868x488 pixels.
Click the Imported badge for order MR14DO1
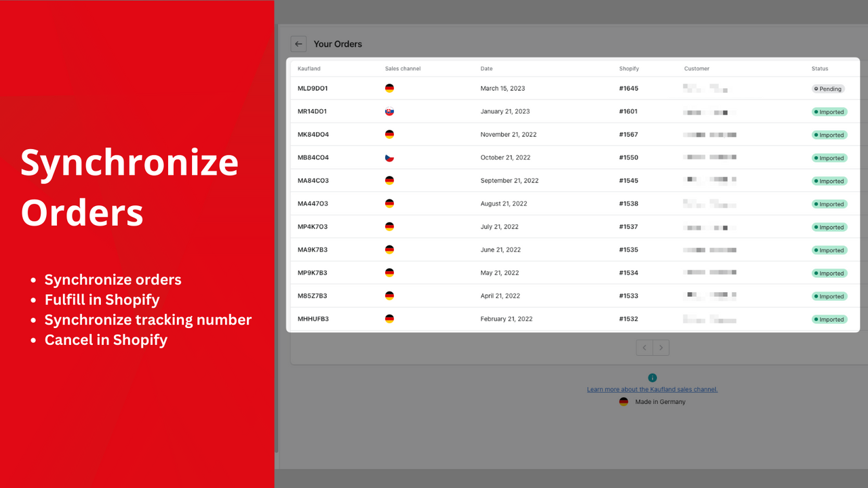829,111
